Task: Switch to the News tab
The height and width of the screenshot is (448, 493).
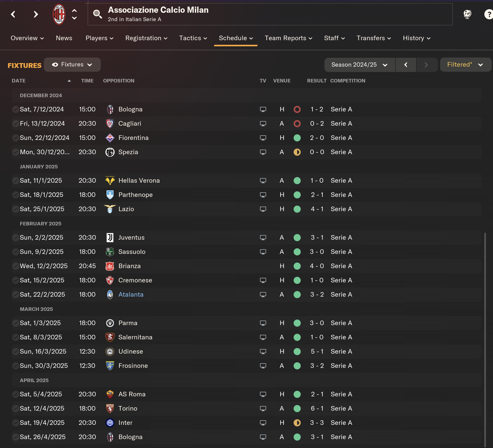Action: tap(64, 38)
